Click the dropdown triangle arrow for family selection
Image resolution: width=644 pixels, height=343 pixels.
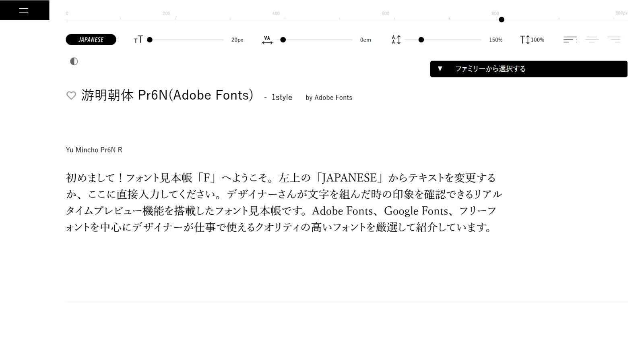coord(440,69)
